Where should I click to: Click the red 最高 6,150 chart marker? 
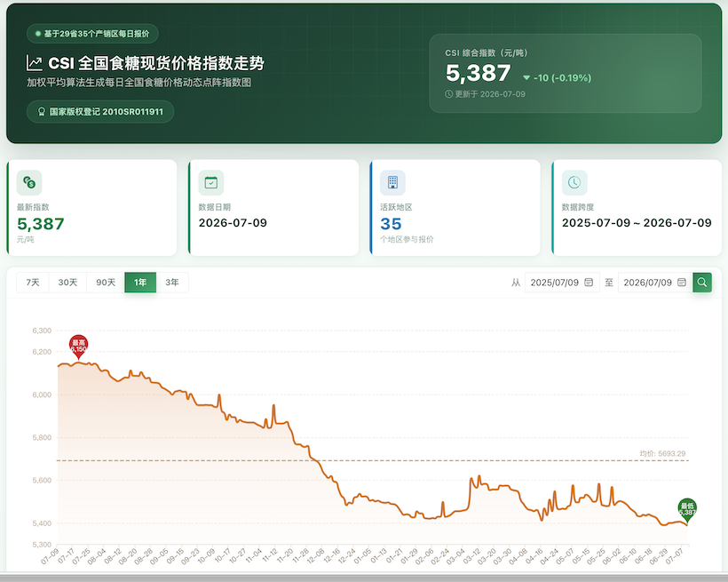[79, 347]
